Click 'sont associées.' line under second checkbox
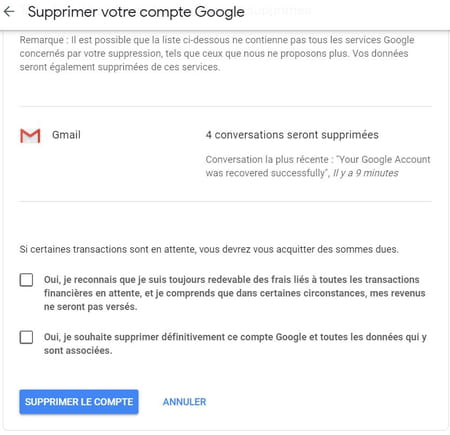The width and height of the screenshot is (450, 435). click(78, 351)
